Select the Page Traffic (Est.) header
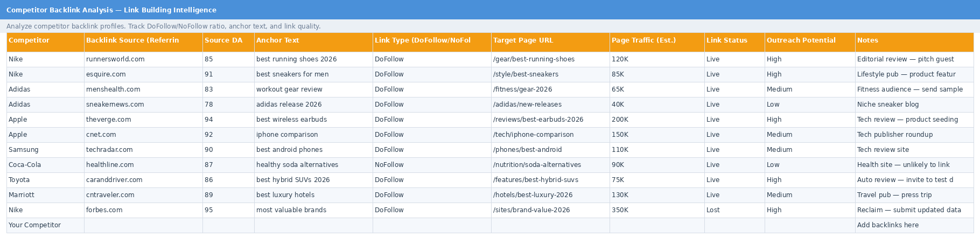The height and width of the screenshot is (237, 980). [x=657, y=43]
